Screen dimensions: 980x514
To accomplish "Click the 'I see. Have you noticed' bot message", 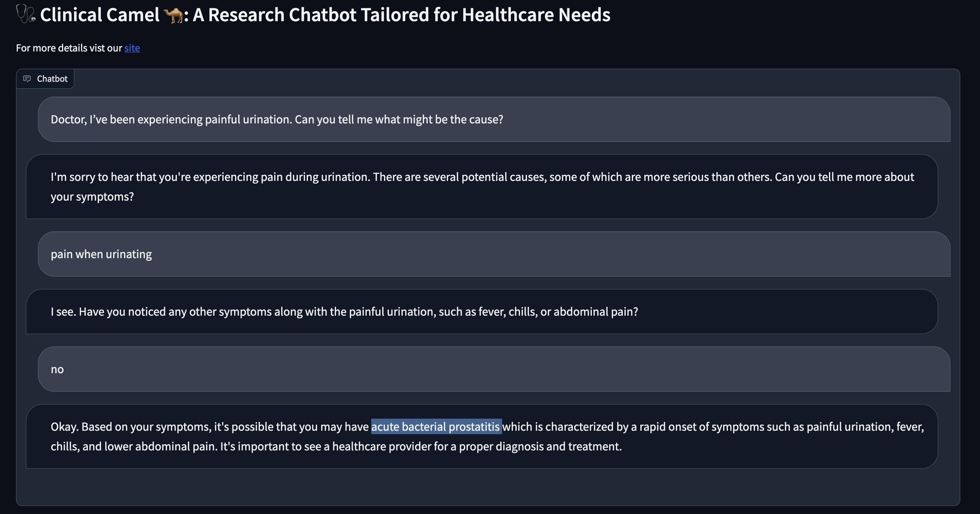I will [482, 312].
